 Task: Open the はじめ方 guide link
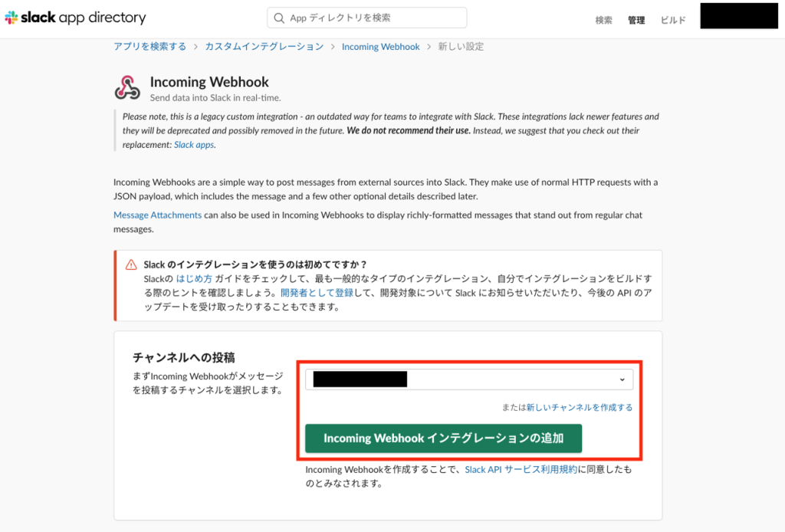click(194, 278)
